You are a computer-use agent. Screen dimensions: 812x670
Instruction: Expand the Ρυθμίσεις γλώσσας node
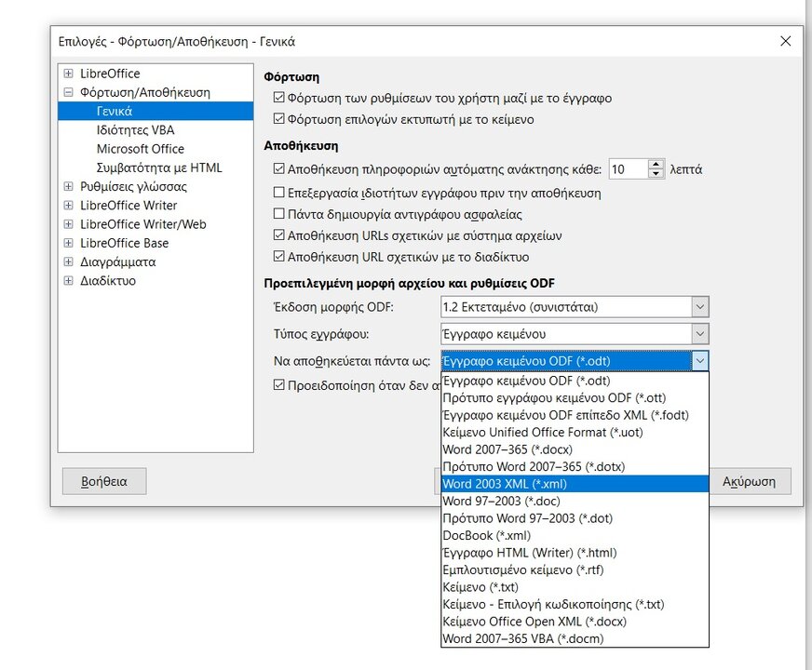(x=68, y=186)
